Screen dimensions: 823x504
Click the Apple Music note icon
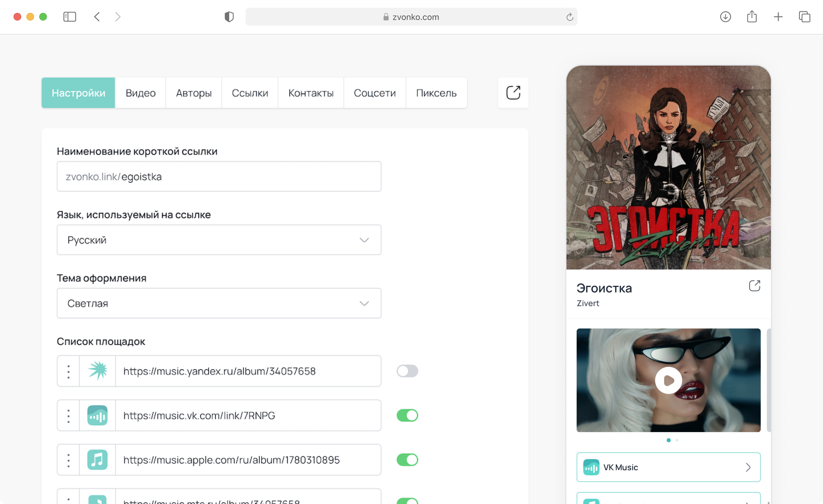[97, 460]
